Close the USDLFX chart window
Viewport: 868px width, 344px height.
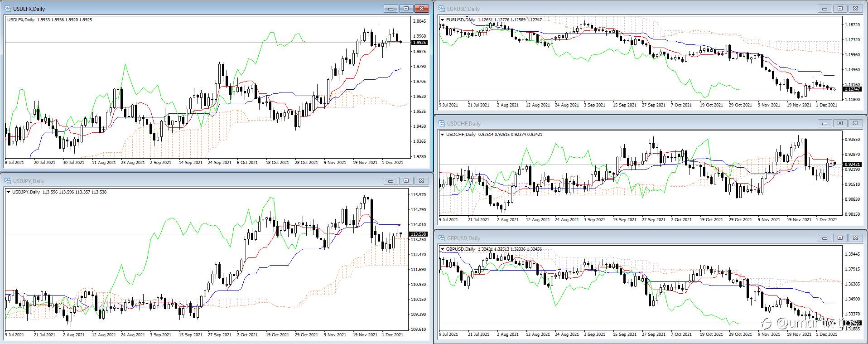[x=422, y=9]
